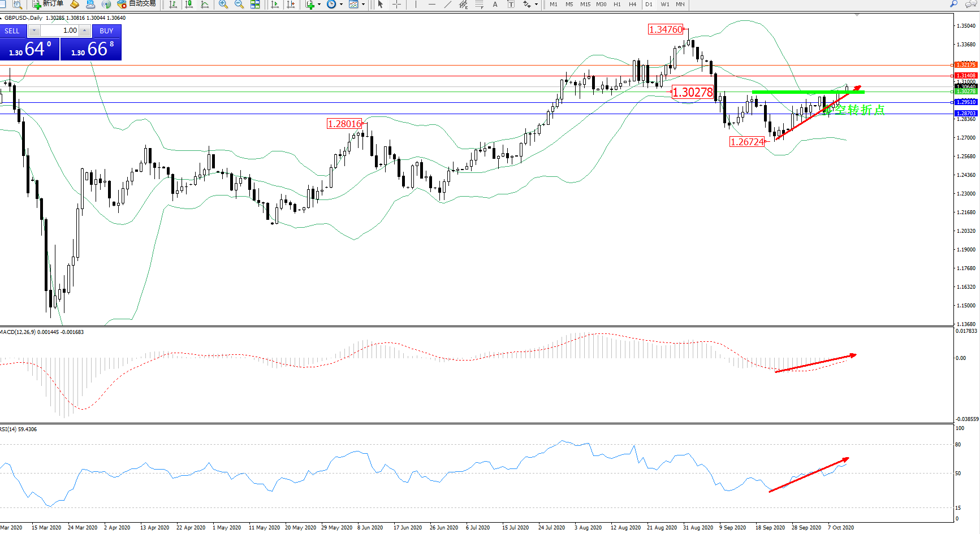Select the line chart icon
This screenshot has width=980, height=534.
tap(205, 5)
